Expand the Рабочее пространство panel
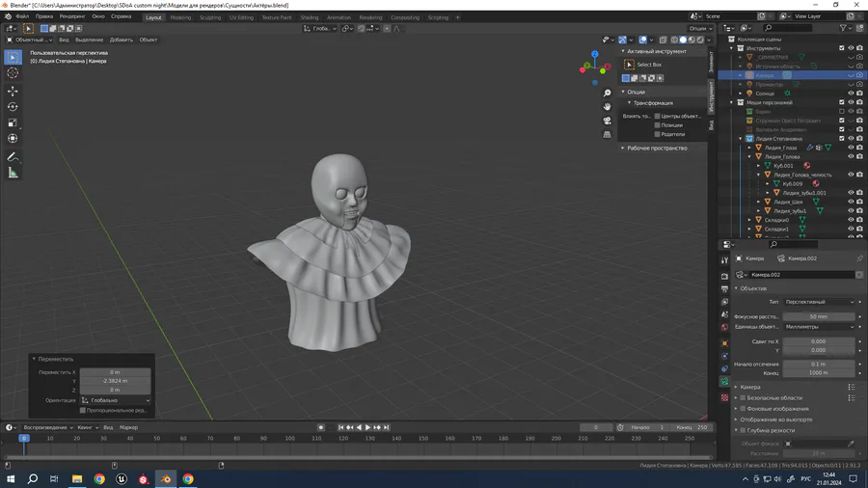868x488 pixels. tap(657, 149)
